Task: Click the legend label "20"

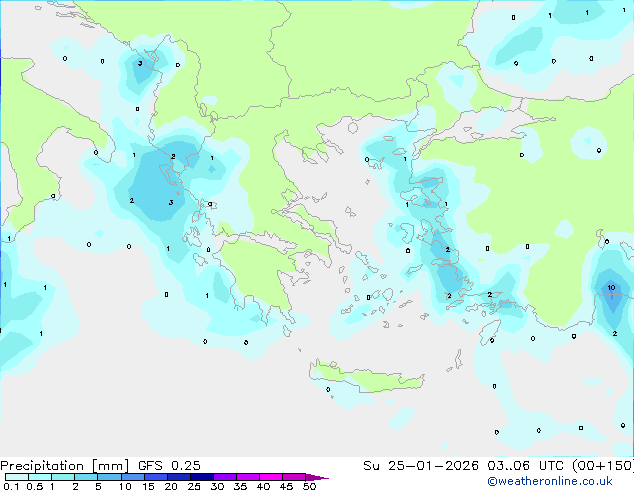Action: 171,486
